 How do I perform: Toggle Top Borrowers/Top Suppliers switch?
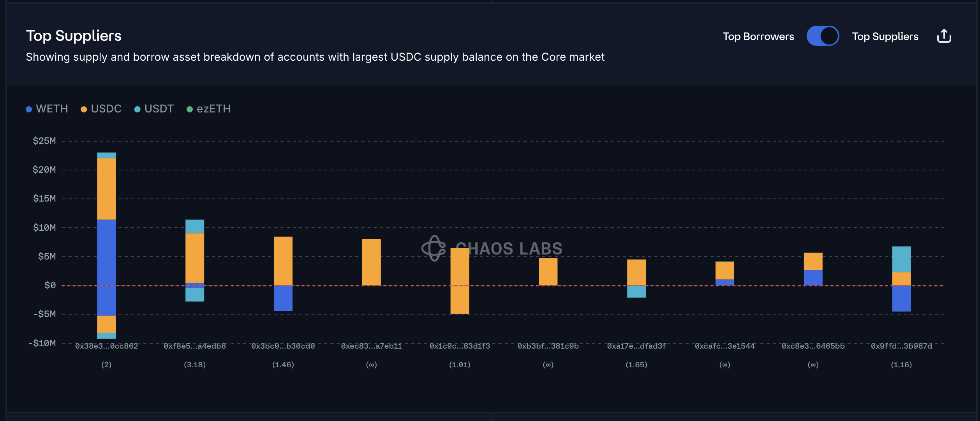[822, 36]
